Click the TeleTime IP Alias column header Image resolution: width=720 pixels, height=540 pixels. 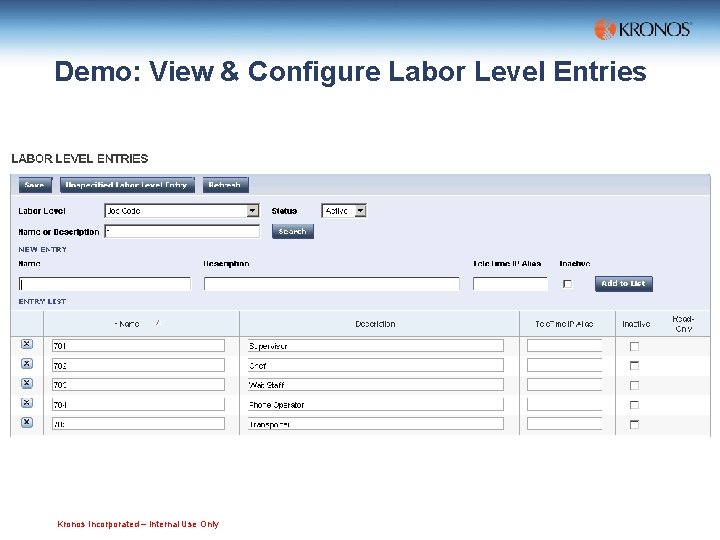pos(564,324)
